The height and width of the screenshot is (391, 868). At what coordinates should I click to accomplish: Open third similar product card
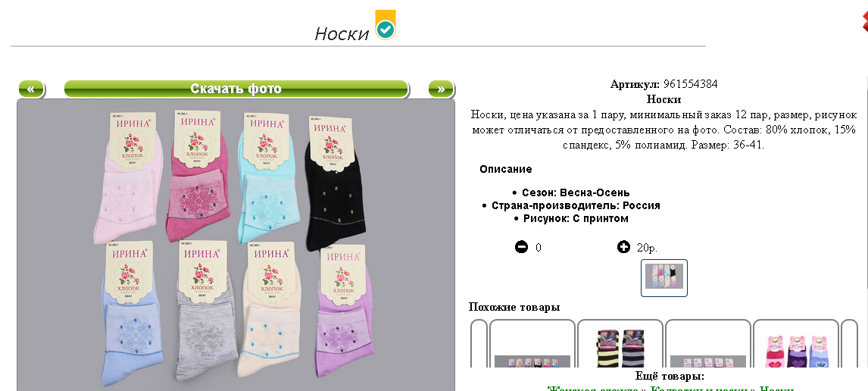708,343
